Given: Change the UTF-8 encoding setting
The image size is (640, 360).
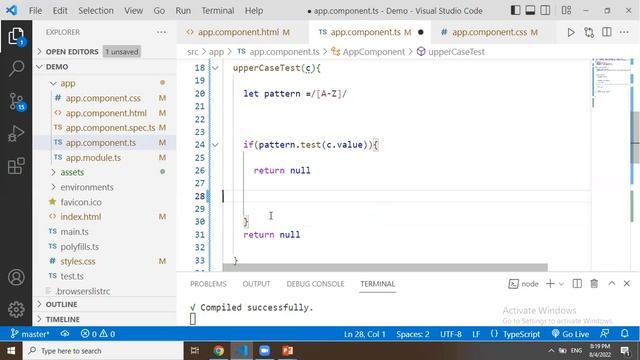Looking at the screenshot, I should (451, 334).
